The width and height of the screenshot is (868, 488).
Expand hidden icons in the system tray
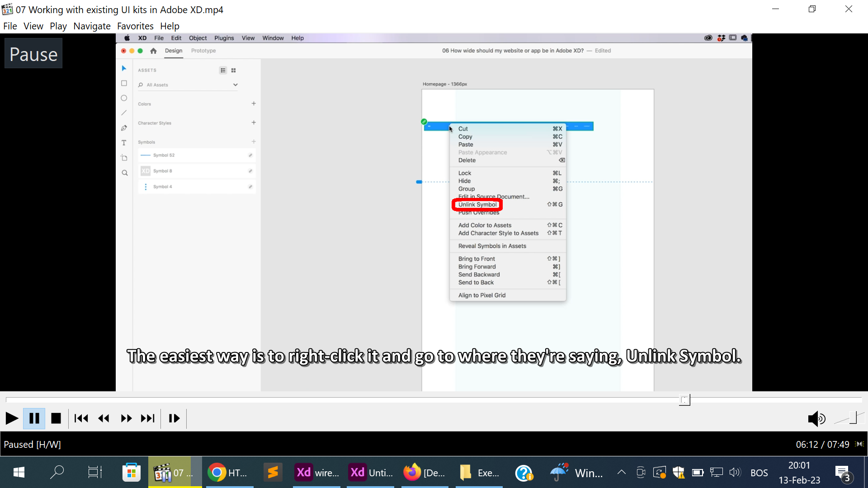pos(621,472)
